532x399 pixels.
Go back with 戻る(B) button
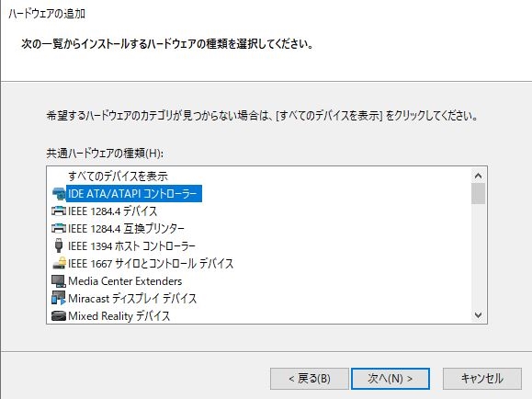[x=310, y=379]
